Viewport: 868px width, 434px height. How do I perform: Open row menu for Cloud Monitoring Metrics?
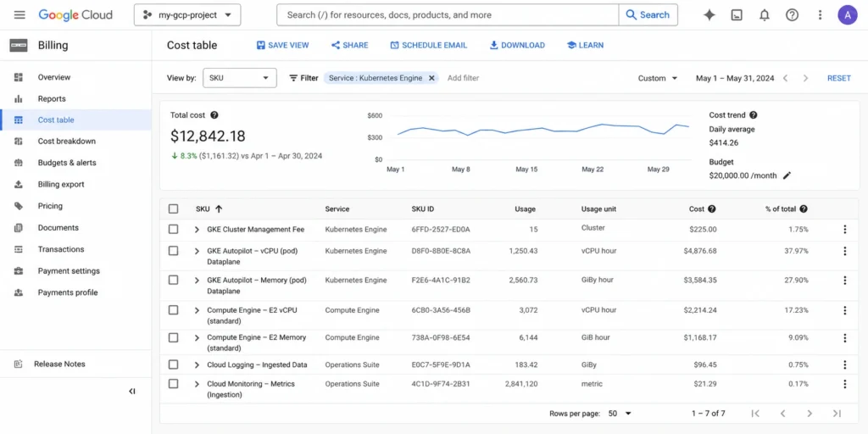click(845, 384)
